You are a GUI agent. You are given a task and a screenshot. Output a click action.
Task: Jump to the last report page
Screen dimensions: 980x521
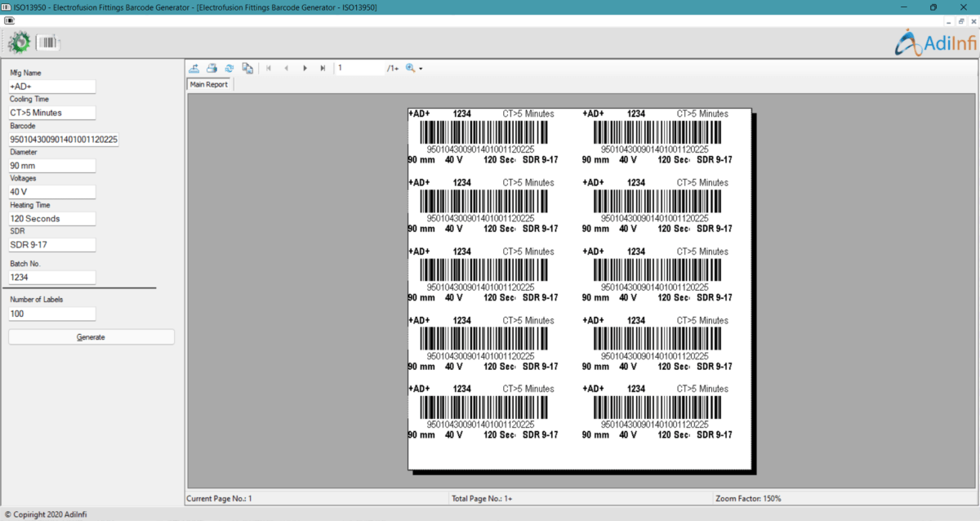(323, 69)
